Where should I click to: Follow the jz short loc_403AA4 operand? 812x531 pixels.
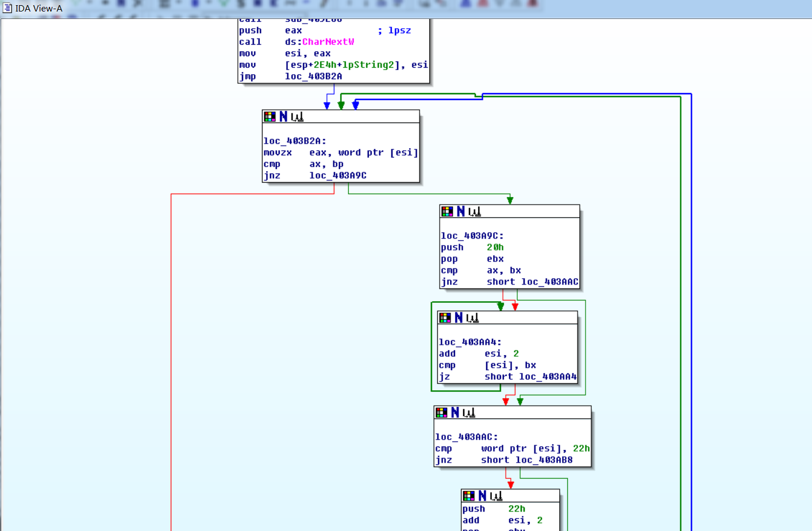(x=530, y=376)
